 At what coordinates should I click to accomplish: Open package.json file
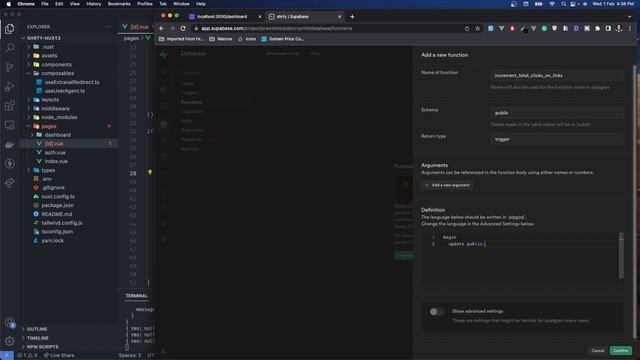(x=57, y=205)
